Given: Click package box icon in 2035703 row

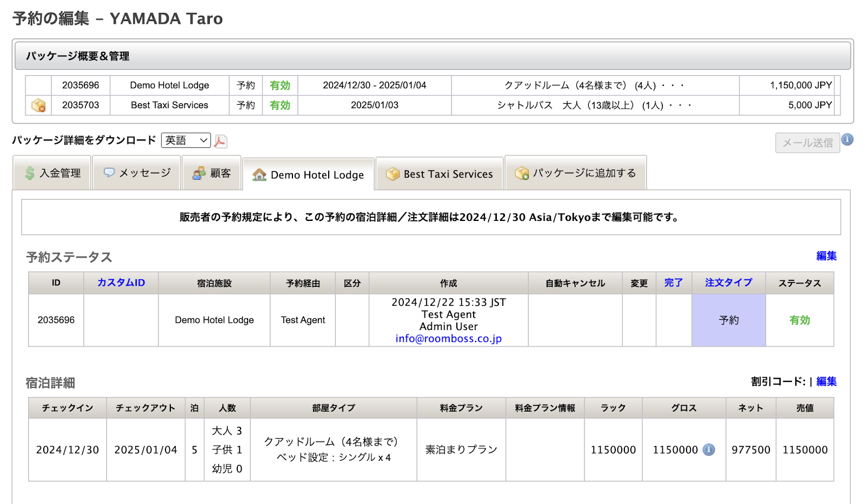Looking at the screenshot, I should coord(38,105).
